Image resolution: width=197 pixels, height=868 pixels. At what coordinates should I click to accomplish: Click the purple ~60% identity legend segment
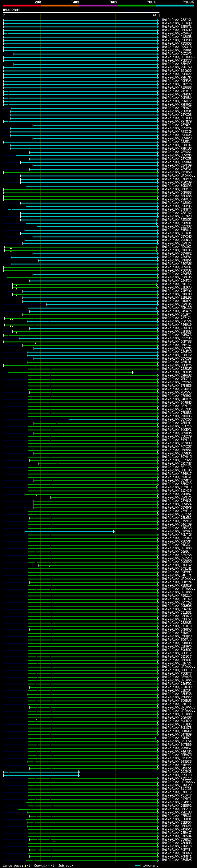(99, 6)
